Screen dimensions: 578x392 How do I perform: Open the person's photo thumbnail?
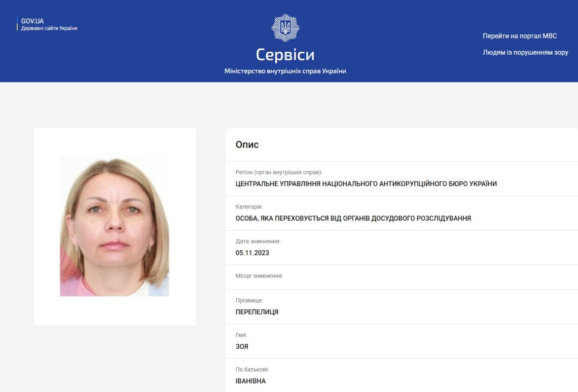coord(114,227)
